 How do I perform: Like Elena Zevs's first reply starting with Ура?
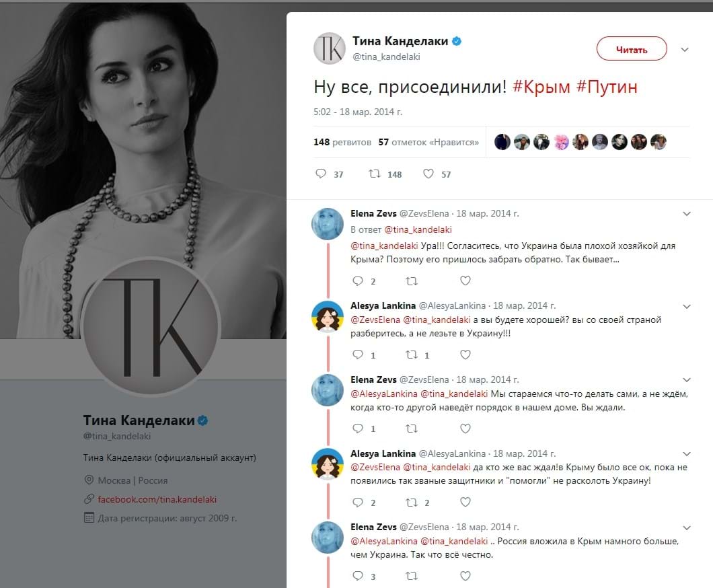(x=465, y=281)
